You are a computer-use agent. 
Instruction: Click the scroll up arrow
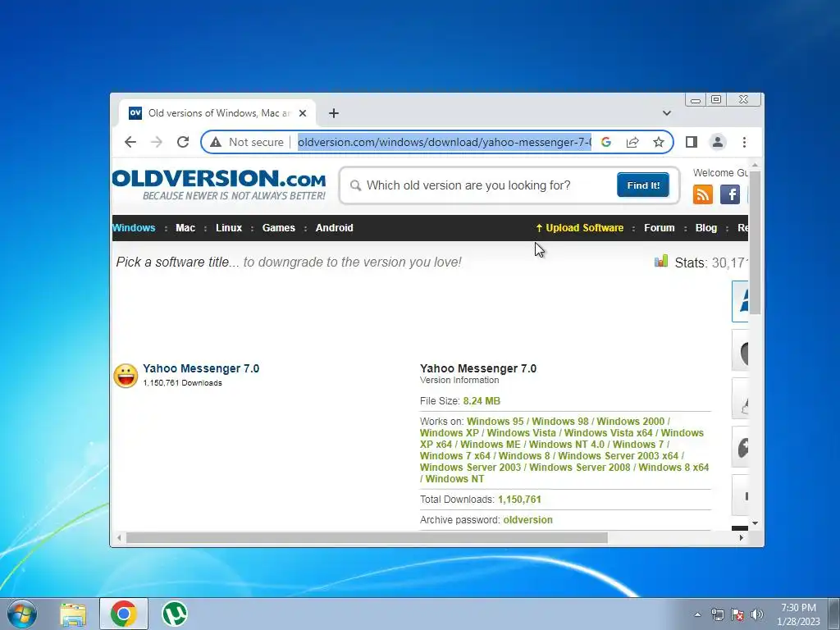tap(755, 165)
